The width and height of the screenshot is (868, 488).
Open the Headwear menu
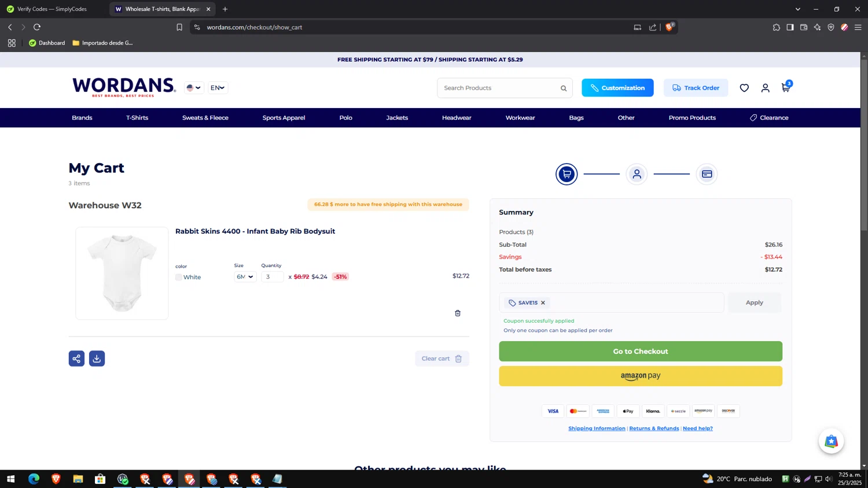457,118
